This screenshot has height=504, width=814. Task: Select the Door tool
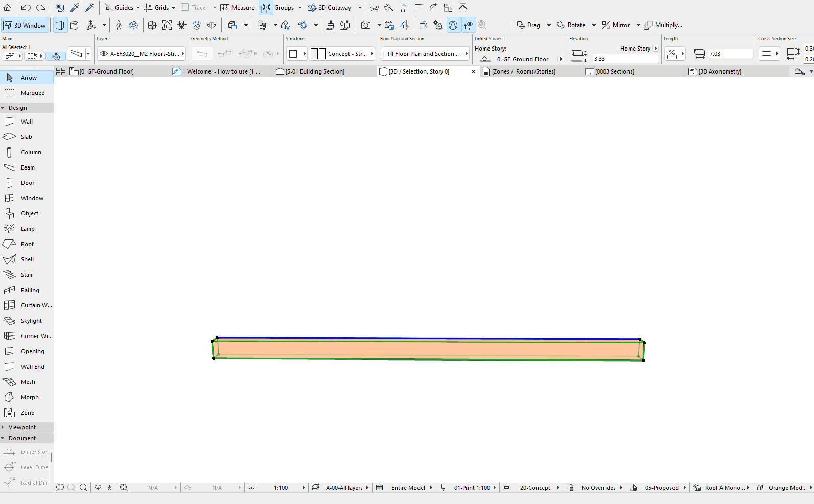click(x=27, y=183)
